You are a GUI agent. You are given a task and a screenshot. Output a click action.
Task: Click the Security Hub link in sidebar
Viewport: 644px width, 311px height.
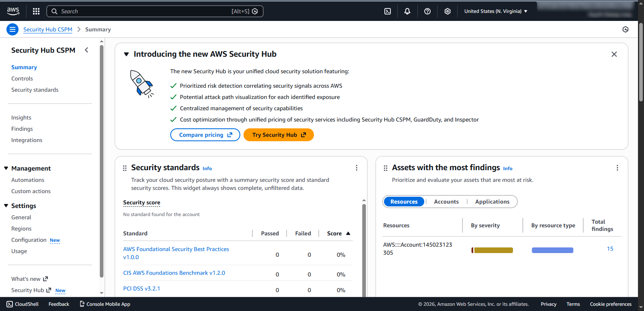[x=31, y=290]
